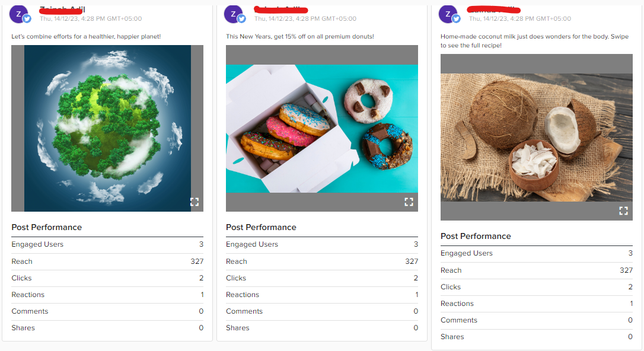Image resolution: width=644 pixels, height=351 pixels.
Task: Click the coconut milk post thumbnail
Action: 536,136
